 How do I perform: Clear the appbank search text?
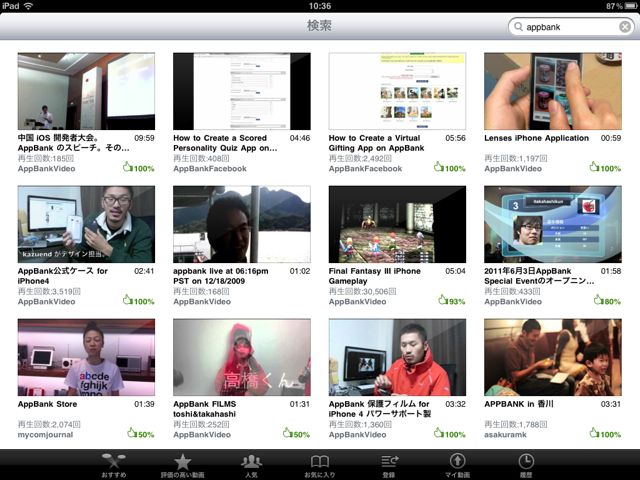coord(624,27)
